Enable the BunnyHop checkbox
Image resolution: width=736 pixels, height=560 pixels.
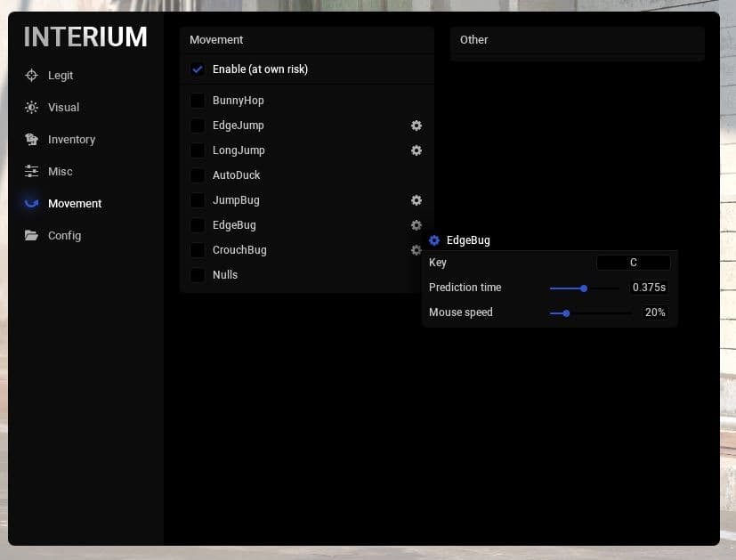coord(198,101)
